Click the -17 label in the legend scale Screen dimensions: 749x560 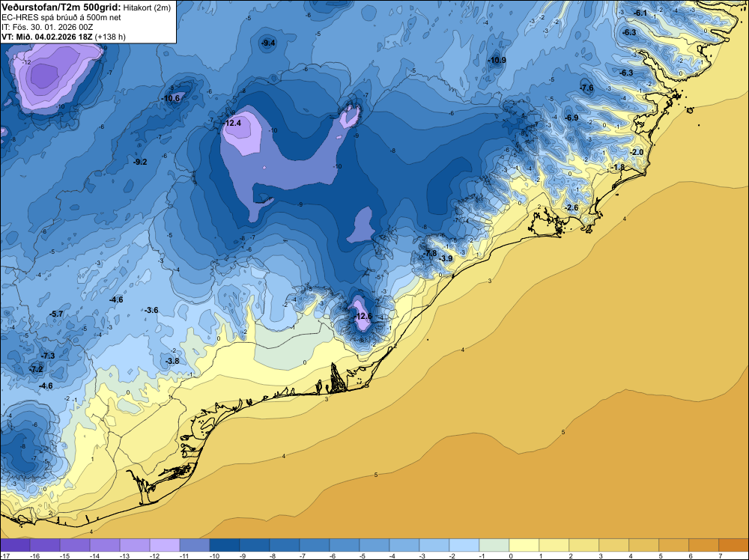coord(4,556)
